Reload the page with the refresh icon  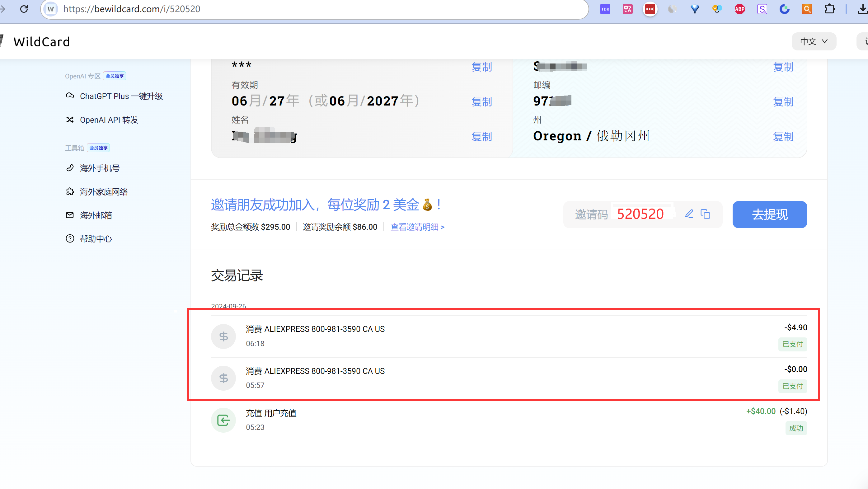pos(24,9)
